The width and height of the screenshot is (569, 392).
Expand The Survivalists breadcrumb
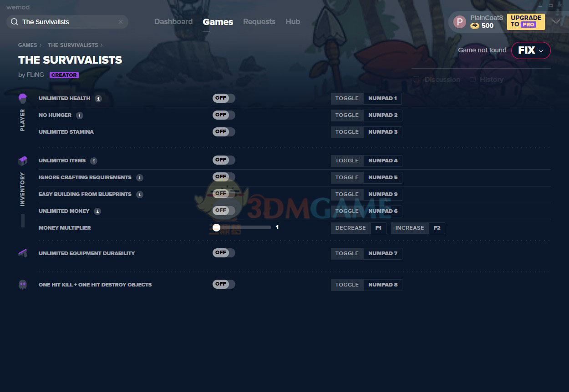pyautogui.click(x=73, y=45)
